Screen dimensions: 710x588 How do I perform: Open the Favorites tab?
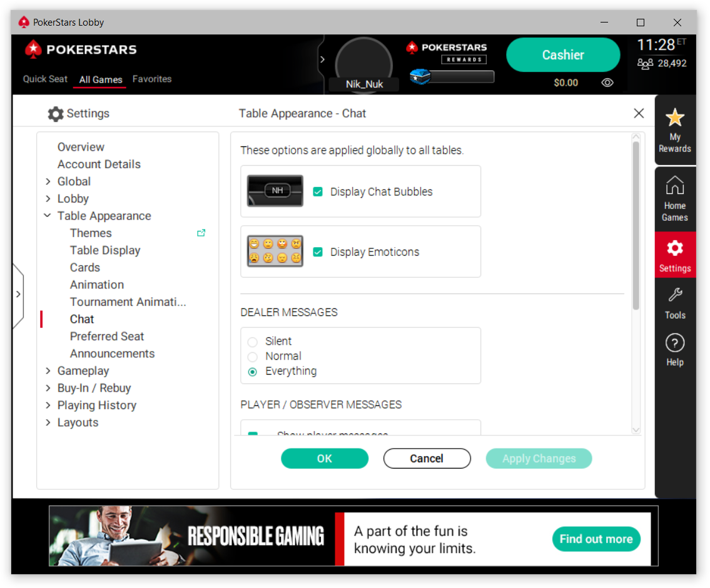pos(151,79)
